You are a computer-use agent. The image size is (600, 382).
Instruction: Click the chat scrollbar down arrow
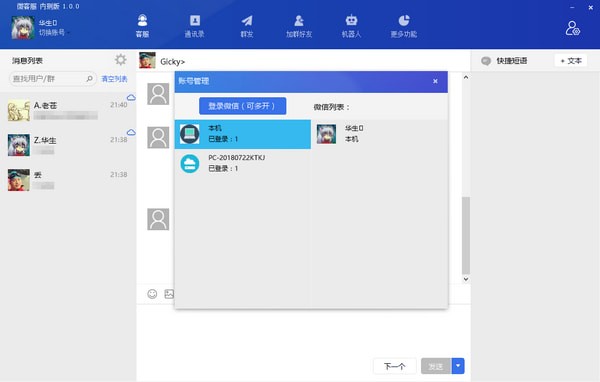pyautogui.click(x=466, y=279)
